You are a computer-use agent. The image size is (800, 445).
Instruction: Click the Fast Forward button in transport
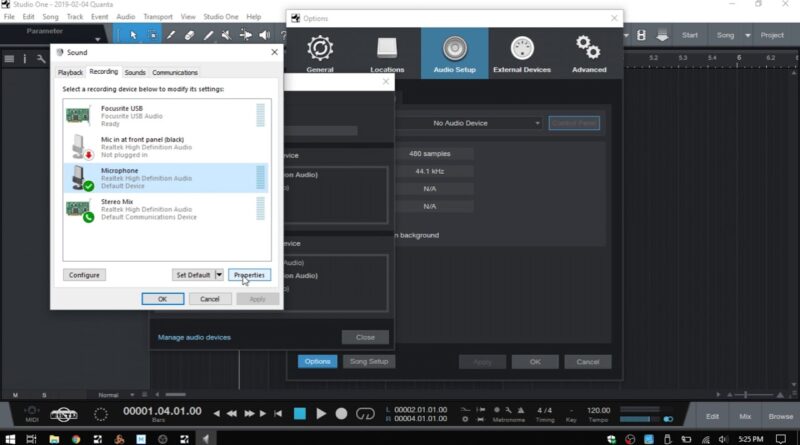[249, 413]
